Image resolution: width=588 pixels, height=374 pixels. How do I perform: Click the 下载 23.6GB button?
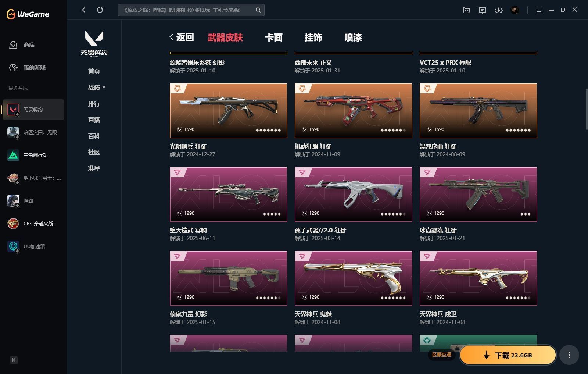point(508,355)
